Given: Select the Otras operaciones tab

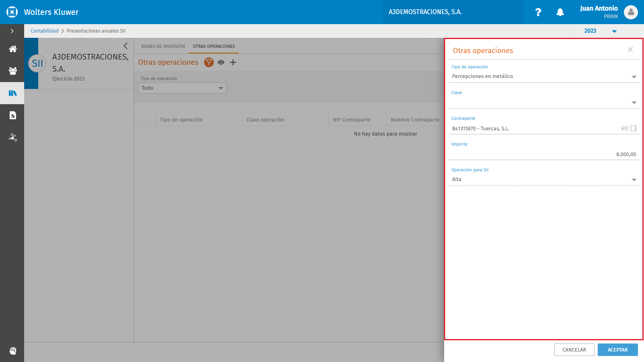Looking at the screenshot, I should click(x=214, y=46).
